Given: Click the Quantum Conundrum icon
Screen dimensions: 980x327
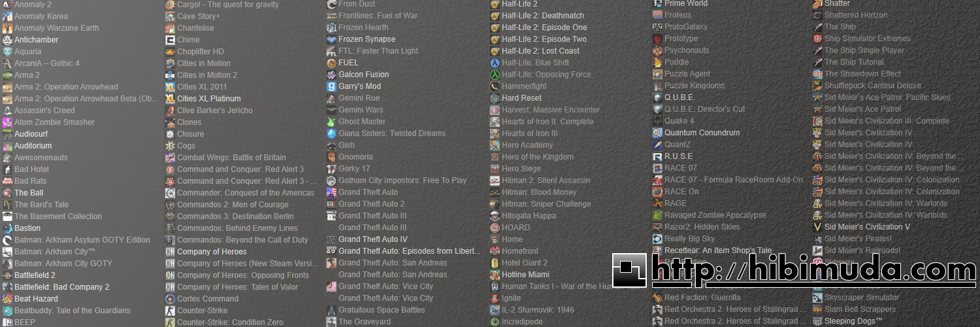Looking at the screenshot, I should pos(657,133).
